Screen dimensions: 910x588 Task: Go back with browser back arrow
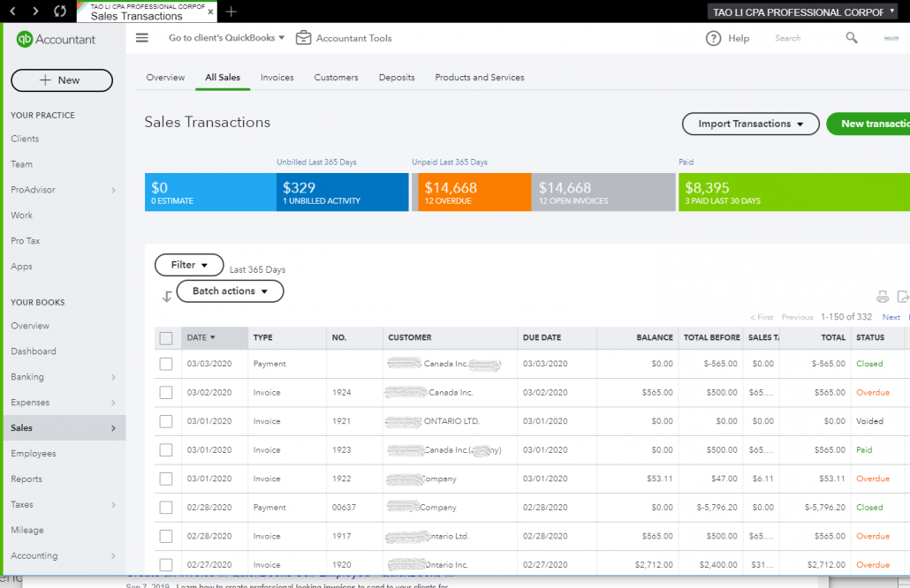coord(12,11)
